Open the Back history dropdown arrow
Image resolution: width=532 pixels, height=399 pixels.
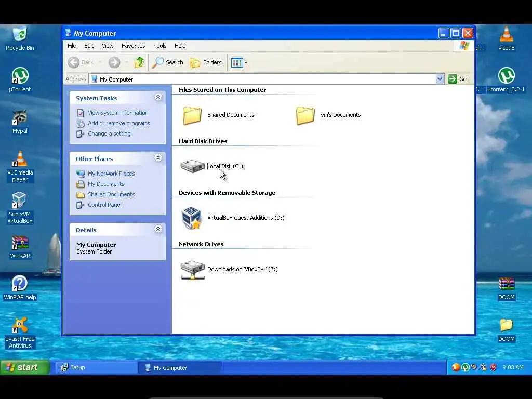click(x=100, y=62)
